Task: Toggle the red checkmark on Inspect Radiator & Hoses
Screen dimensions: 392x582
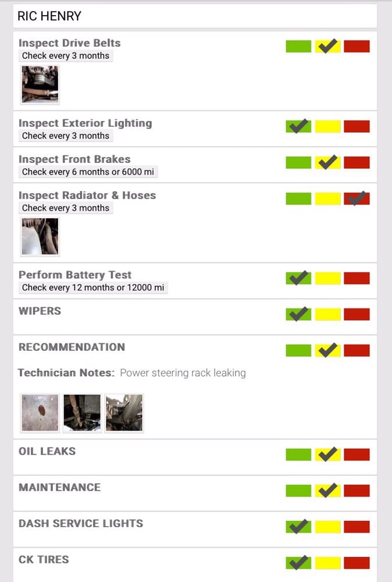Action: point(357,198)
